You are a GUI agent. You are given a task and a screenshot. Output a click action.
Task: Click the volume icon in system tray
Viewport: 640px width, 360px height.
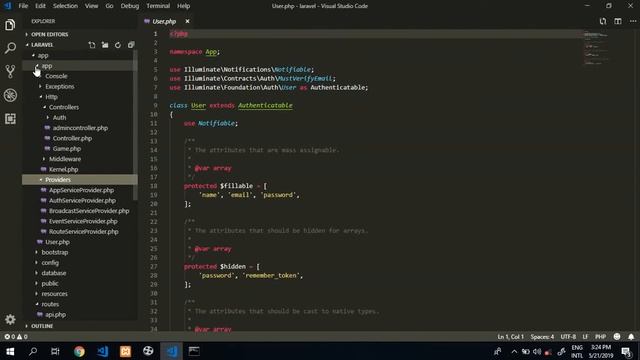537,351
